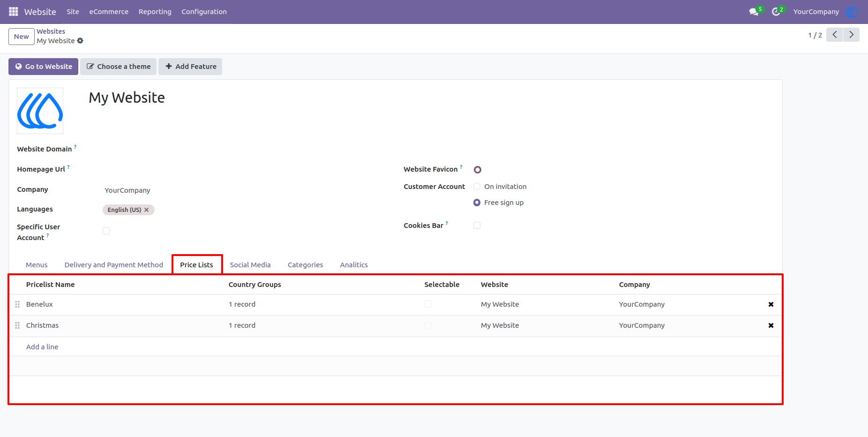Switch to the Analitics tab
Viewport: 868px width, 437px height.
(x=354, y=265)
